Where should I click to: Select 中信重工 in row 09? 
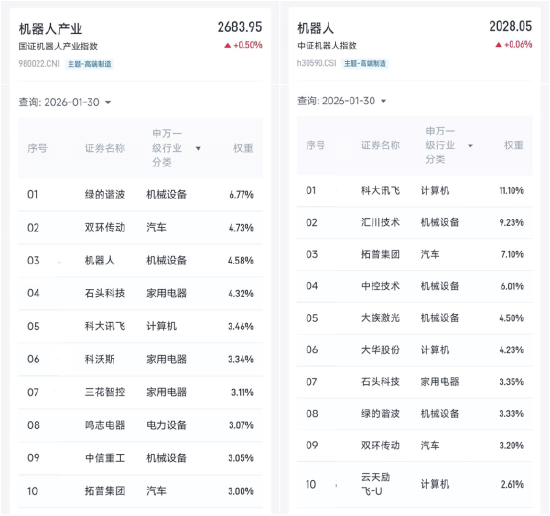tap(105, 458)
